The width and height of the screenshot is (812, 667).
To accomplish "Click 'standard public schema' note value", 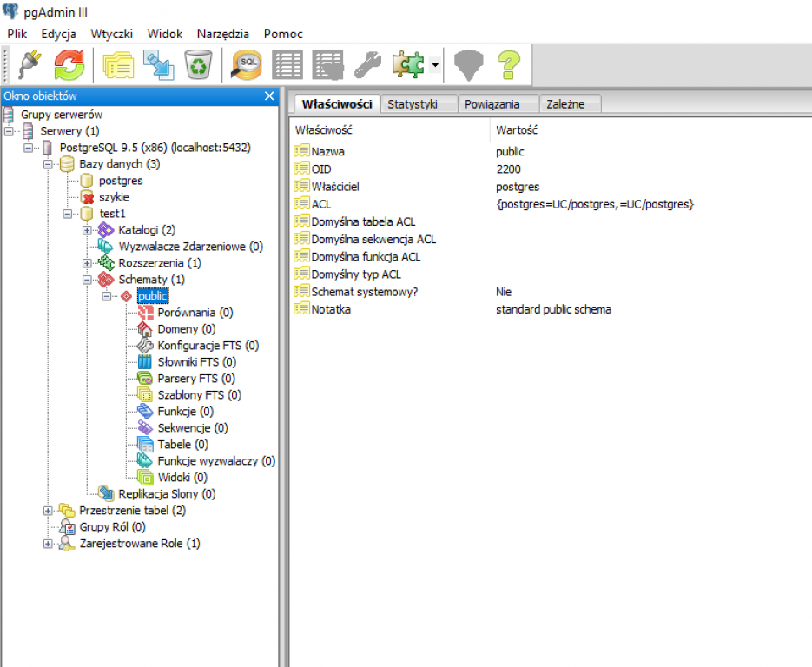I will pos(553,310).
